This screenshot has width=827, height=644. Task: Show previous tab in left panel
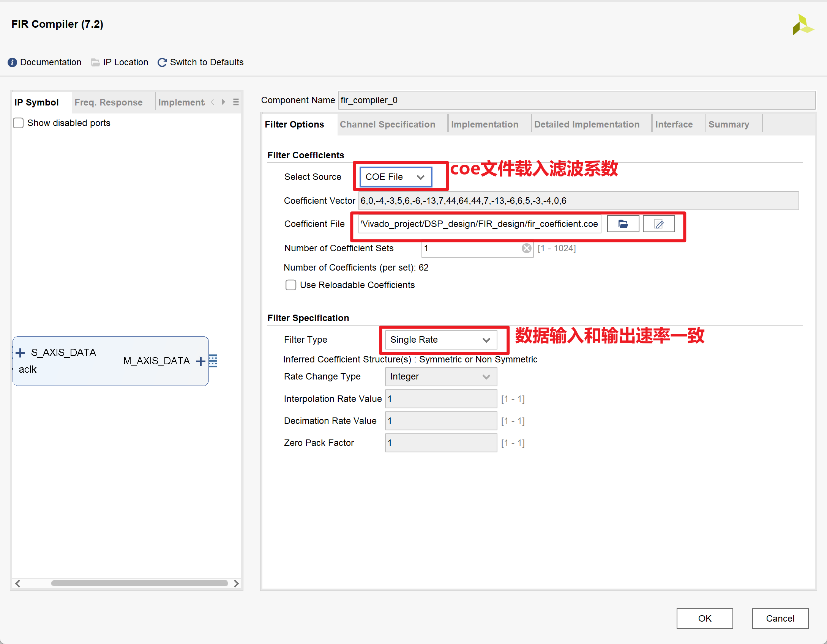(x=213, y=102)
